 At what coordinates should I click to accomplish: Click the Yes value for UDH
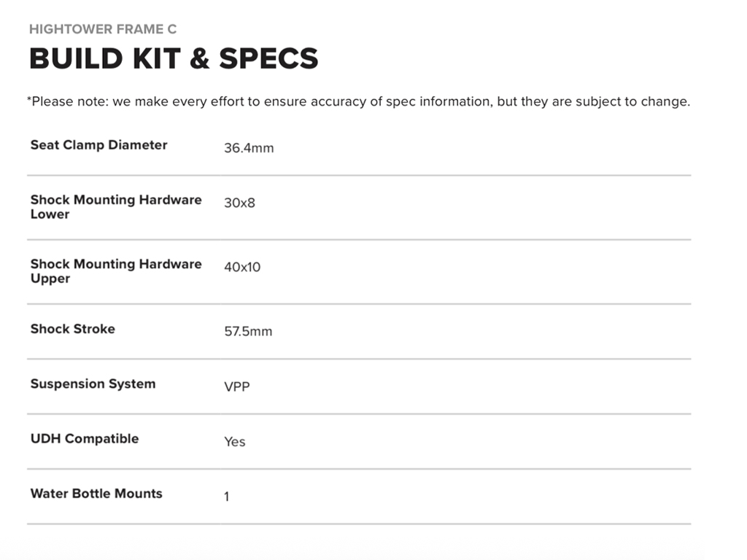coord(234,441)
